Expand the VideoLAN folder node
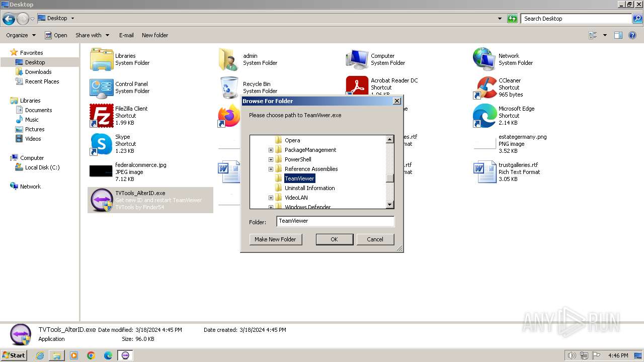Screen dimensions: 644x362 coord(271,198)
